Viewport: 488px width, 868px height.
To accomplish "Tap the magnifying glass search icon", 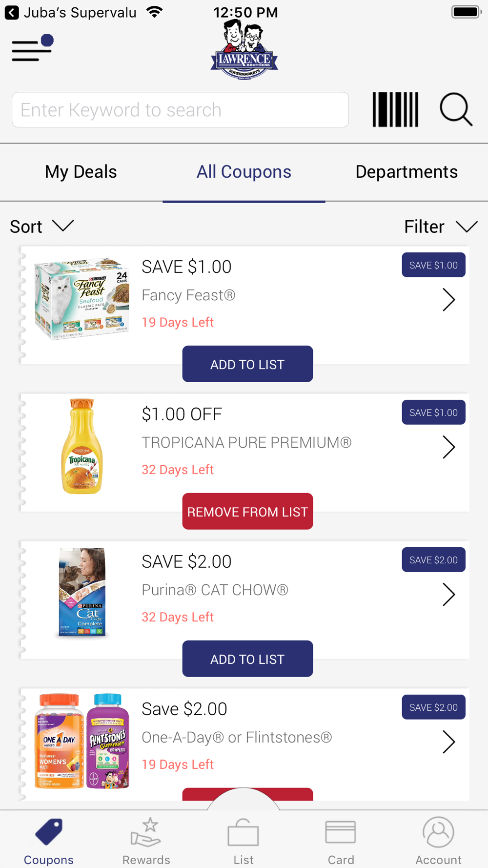I will tap(456, 110).
